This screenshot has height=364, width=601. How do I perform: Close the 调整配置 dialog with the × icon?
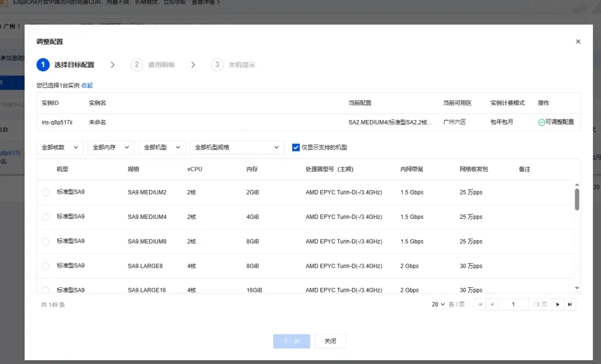pyautogui.click(x=578, y=41)
